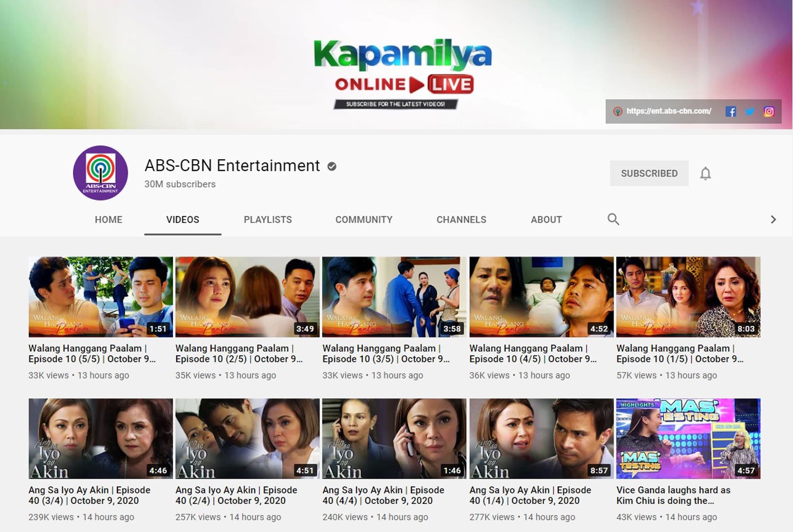This screenshot has height=532, width=793.
Task: Click the ABS-CBN Entertainment channel avatar
Action: (100, 172)
